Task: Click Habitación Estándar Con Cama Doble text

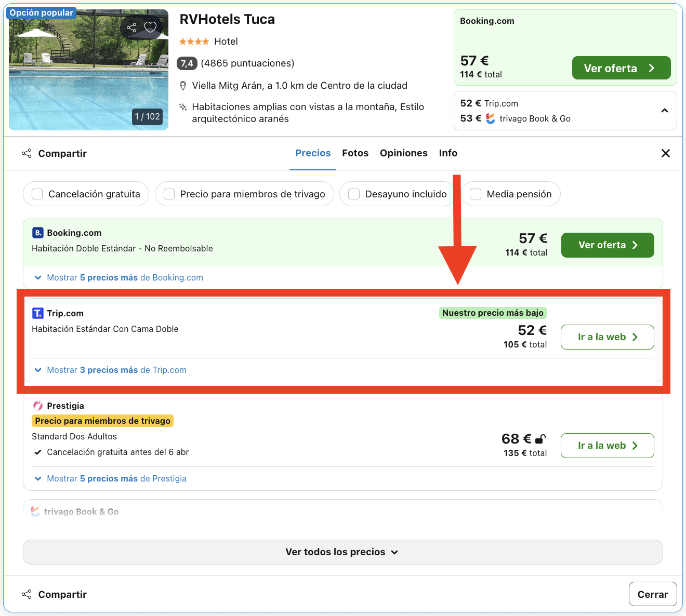Action: [105, 329]
